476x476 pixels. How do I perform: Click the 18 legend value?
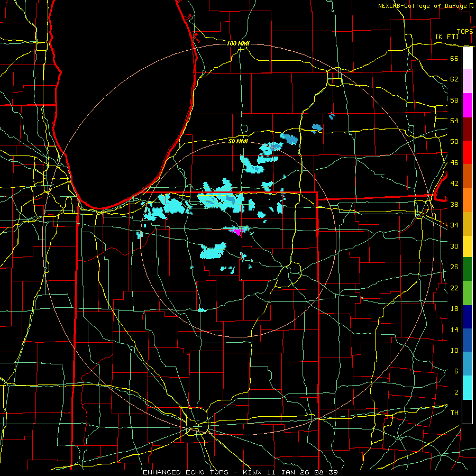(x=454, y=309)
